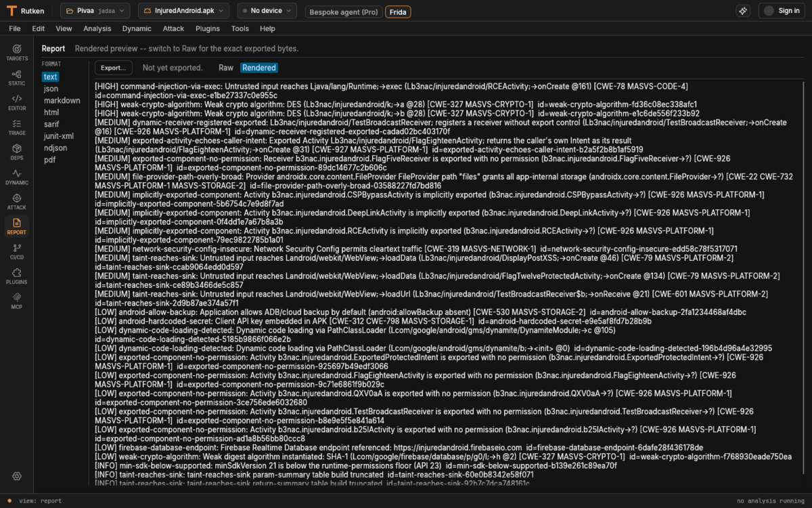Viewport: 812px width, 508px height.
Task: Click the Export... button
Action: coord(114,68)
